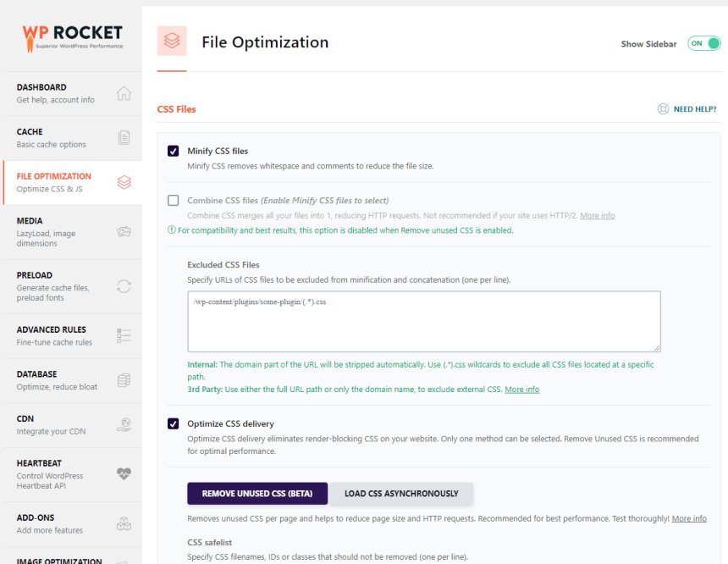This screenshot has width=728, height=564.
Task: Click the Media image icon in sidebar
Action: click(124, 231)
